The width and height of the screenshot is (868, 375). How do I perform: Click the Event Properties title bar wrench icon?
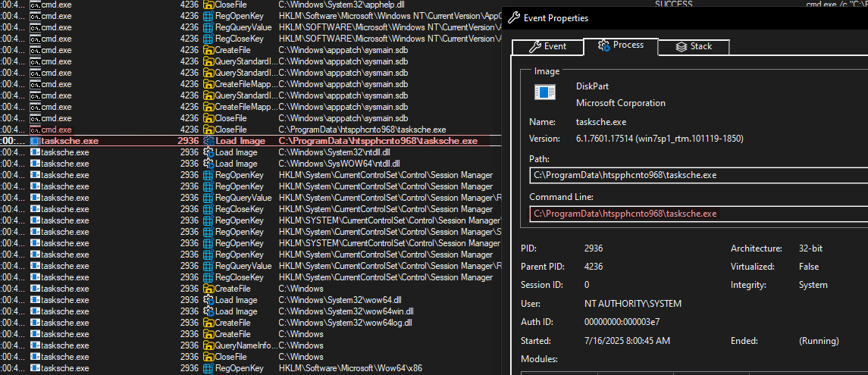(x=513, y=17)
